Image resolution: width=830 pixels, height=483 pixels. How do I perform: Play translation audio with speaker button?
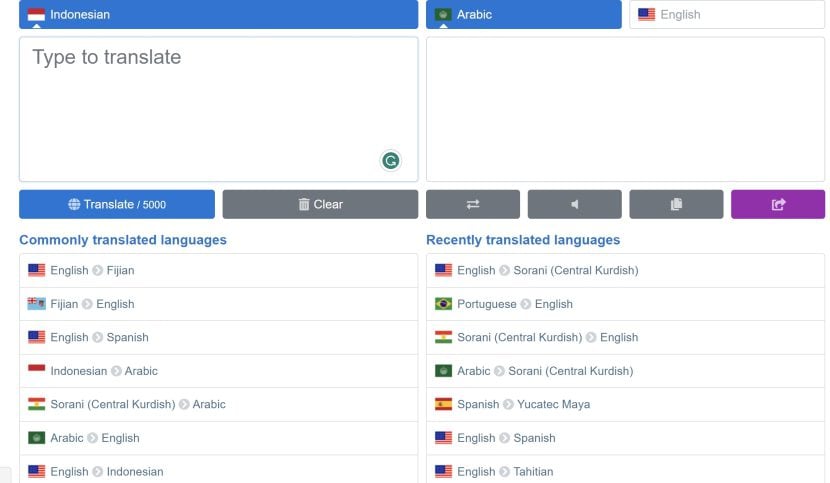(574, 204)
